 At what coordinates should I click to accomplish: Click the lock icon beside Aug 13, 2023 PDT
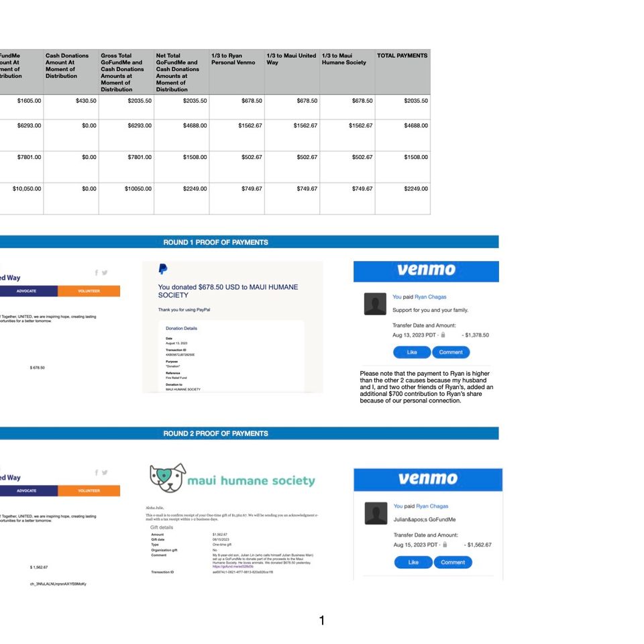(x=443, y=335)
